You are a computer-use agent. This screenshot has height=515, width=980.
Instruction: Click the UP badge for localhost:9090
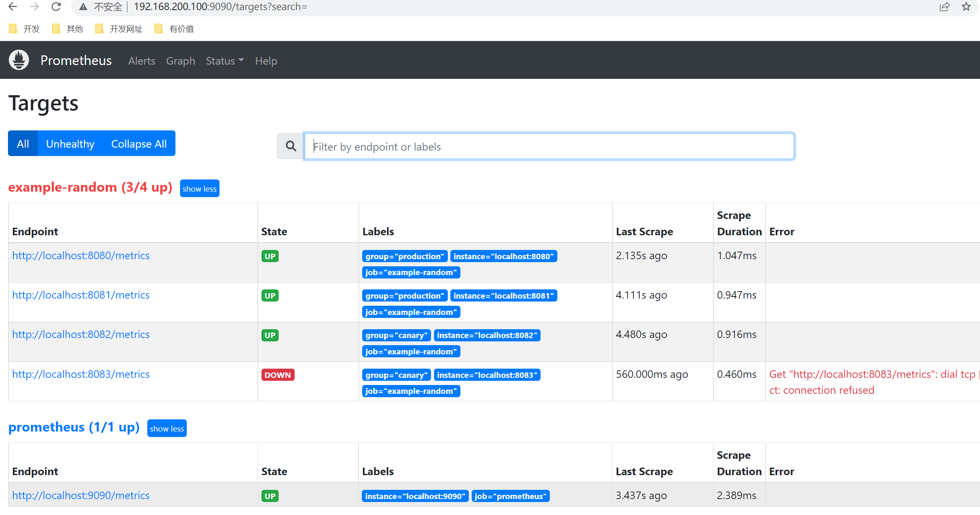[x=270, y=496]
